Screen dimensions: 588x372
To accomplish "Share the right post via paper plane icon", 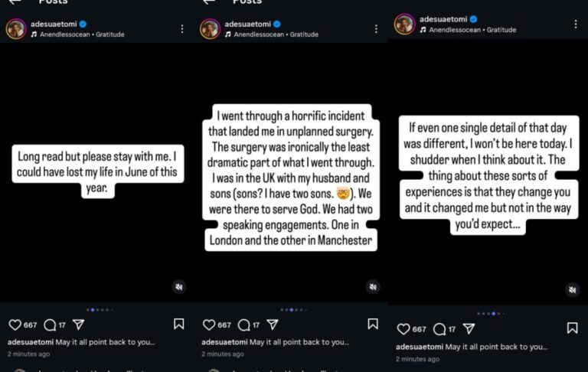I will (x=469, y=329).
